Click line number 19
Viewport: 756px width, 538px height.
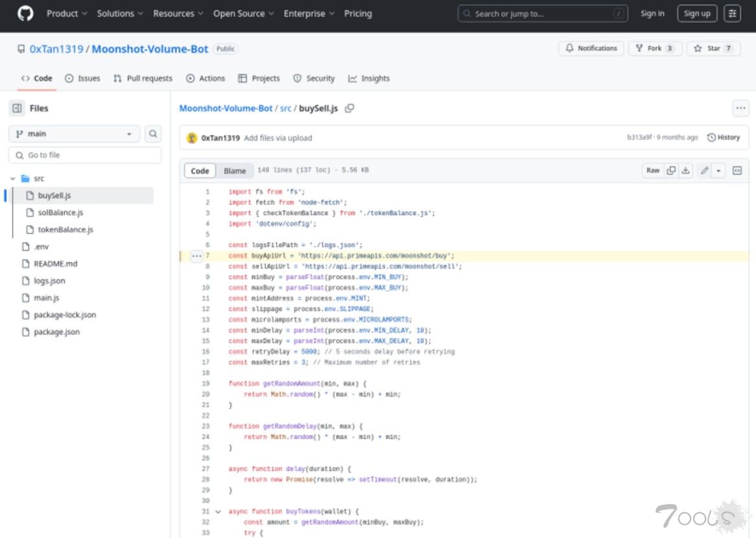point(206,384)
